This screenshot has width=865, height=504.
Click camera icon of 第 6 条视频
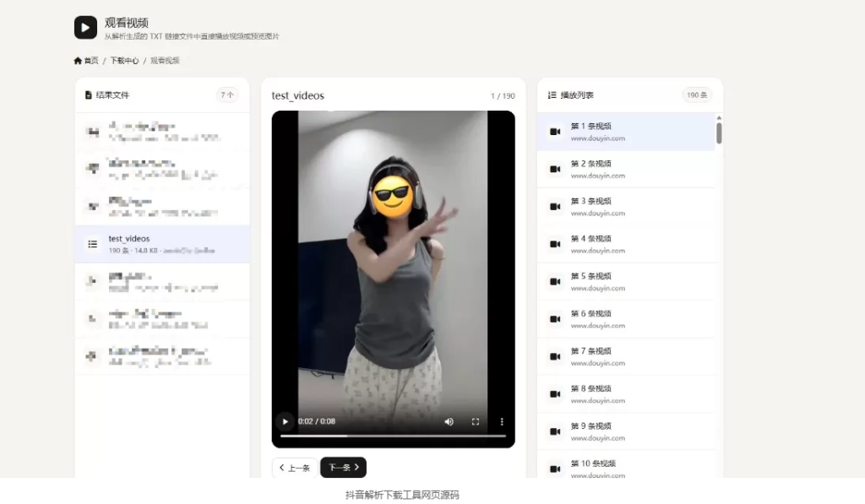click(555, 319)
